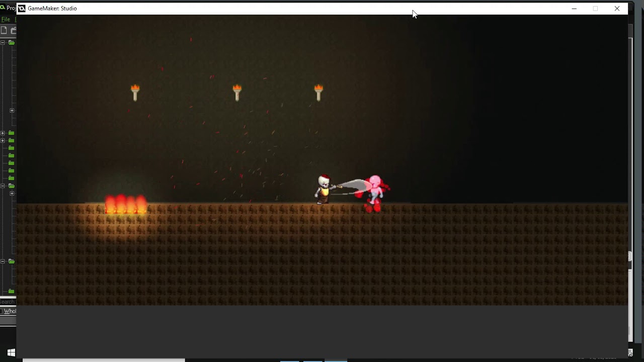Click the New project toolbar icon

[4, 30]
